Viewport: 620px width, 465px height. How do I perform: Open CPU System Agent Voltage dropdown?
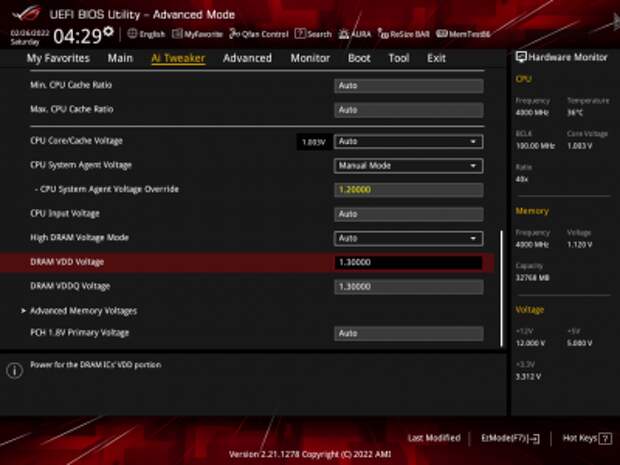[408, 166]
